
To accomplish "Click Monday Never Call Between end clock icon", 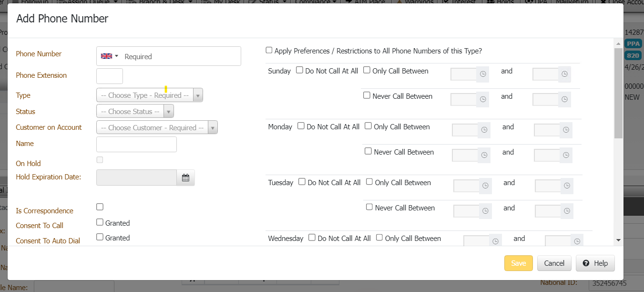I will [x=566, y=155].
